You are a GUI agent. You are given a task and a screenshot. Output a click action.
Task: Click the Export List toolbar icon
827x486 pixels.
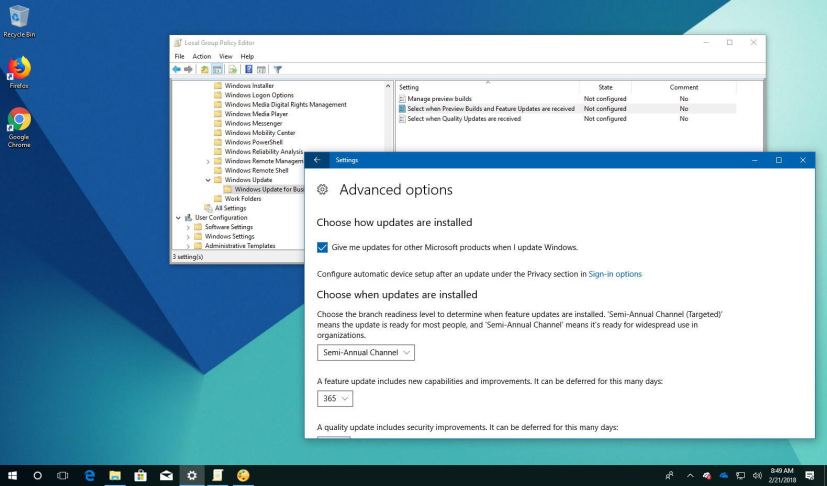tap(233, 69)
